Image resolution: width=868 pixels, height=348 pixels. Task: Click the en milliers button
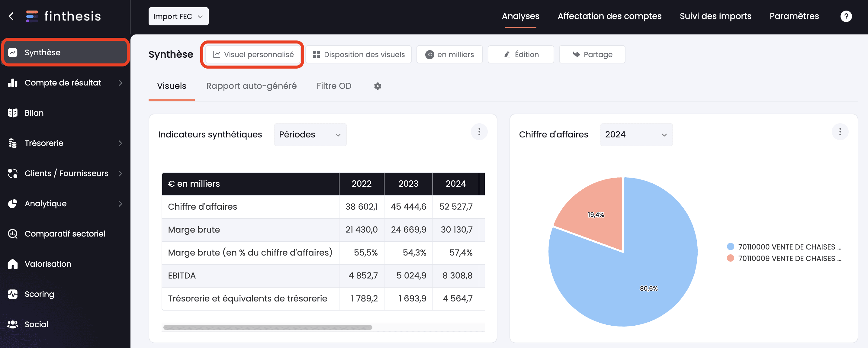[x=449, y=55]
